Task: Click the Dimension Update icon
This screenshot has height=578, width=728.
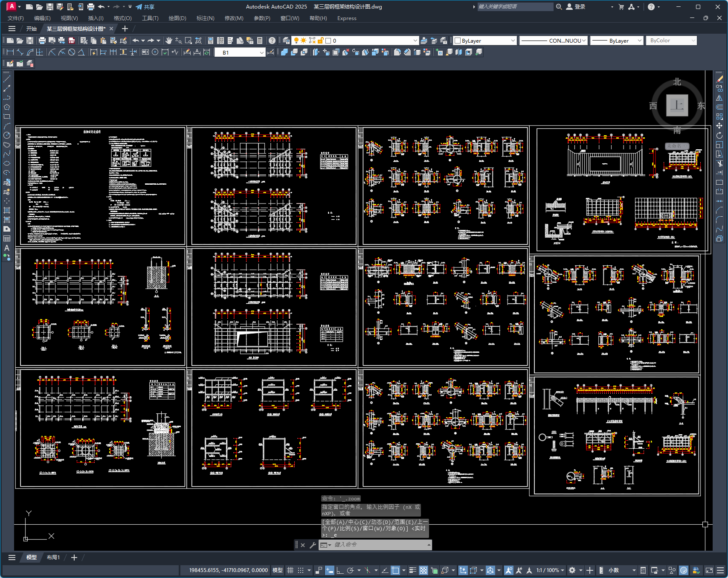Action: pos(207,52)
